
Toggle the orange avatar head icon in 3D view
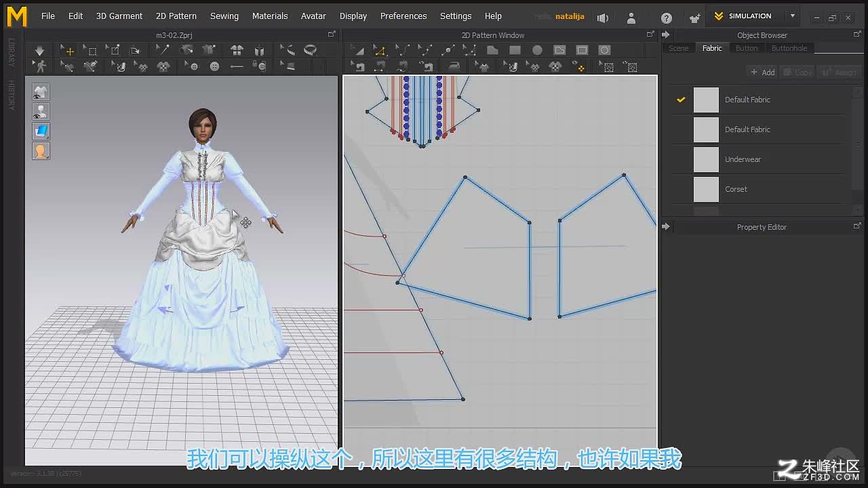click(41, 150)
